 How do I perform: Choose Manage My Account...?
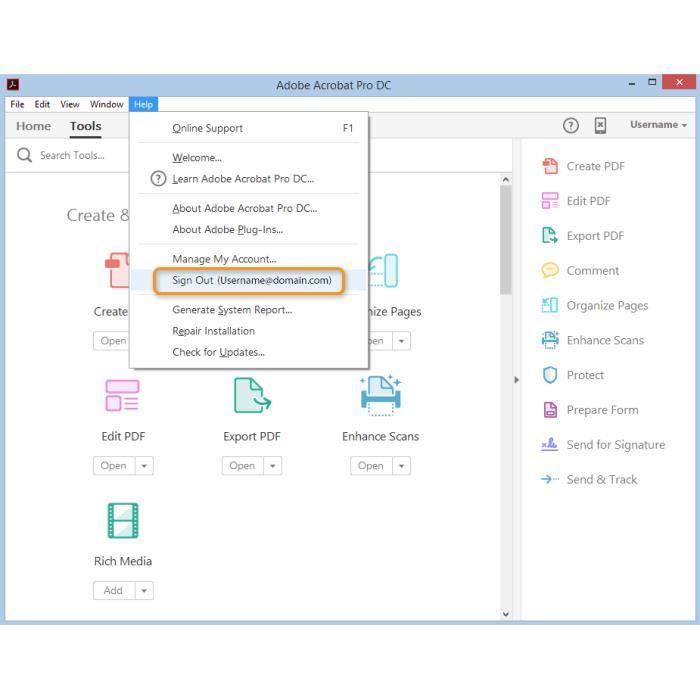[249, 259]
